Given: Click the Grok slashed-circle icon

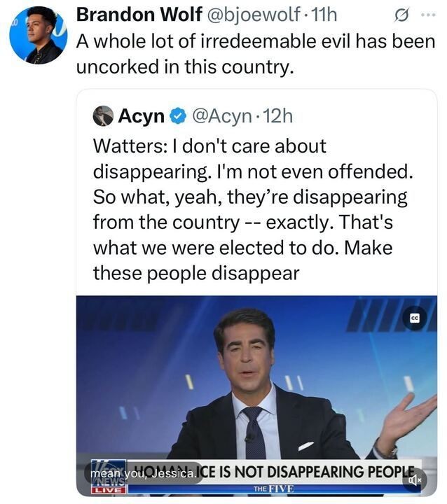Looking at the screenshot, I should (x=401, y=14).
